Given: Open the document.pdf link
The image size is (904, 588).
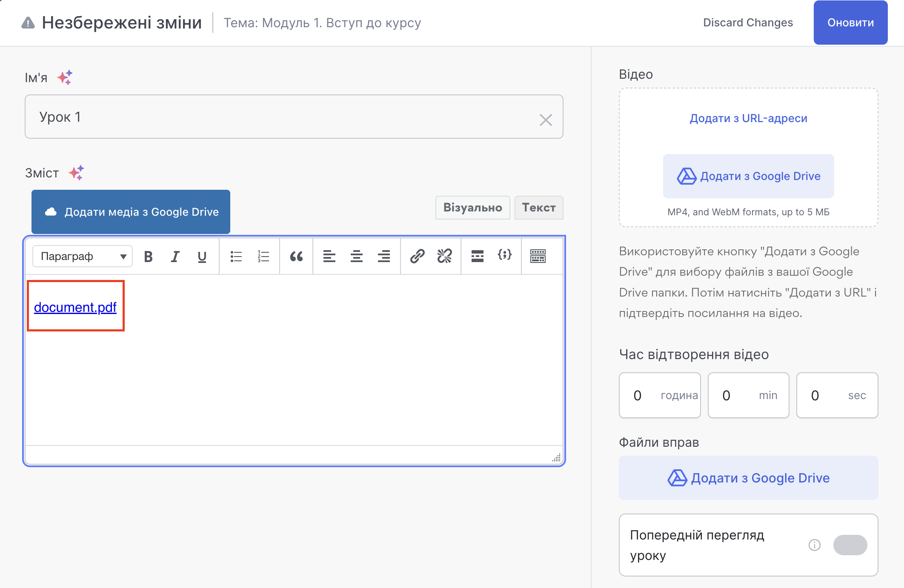Looking at the screenshot, I should [75, 307].
